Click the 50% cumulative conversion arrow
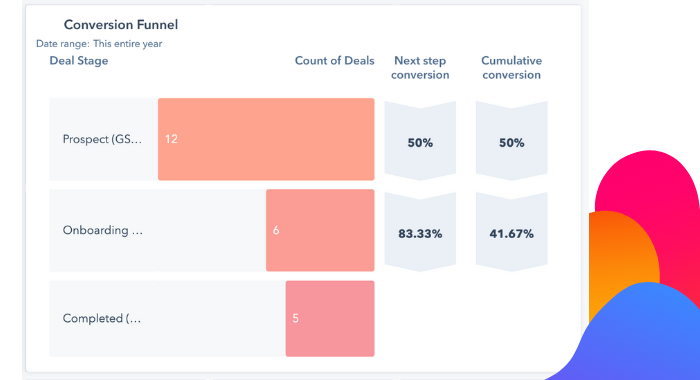 pos(512,141)
